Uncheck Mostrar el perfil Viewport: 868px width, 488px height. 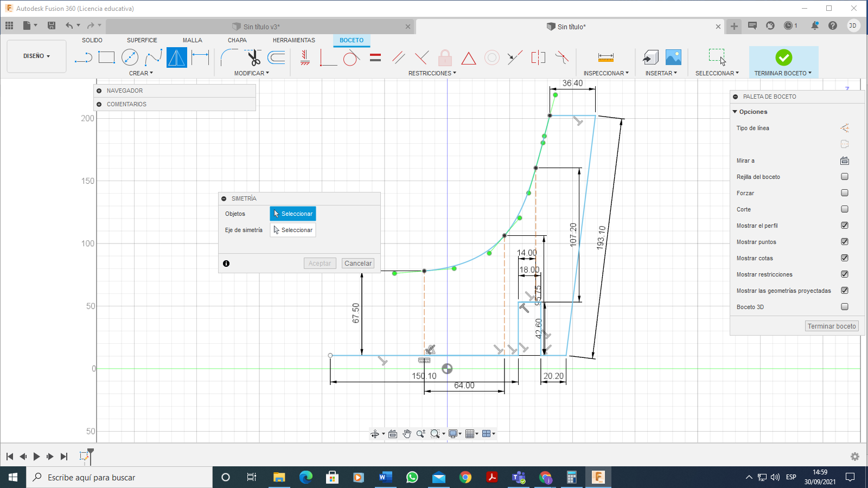(845, 226)
